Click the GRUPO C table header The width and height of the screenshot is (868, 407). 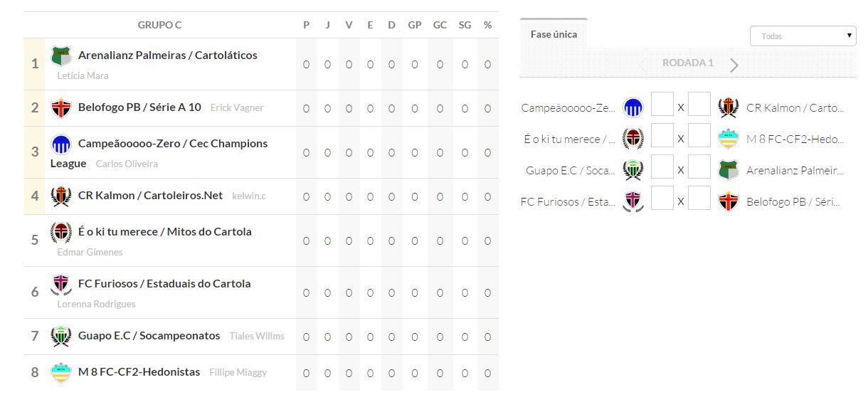(x=159, y=25)
